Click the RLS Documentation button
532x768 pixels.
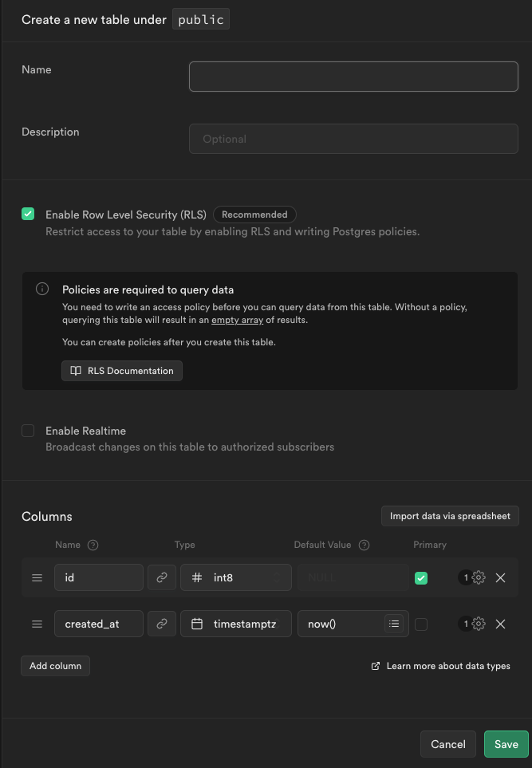tap(122, 371)
